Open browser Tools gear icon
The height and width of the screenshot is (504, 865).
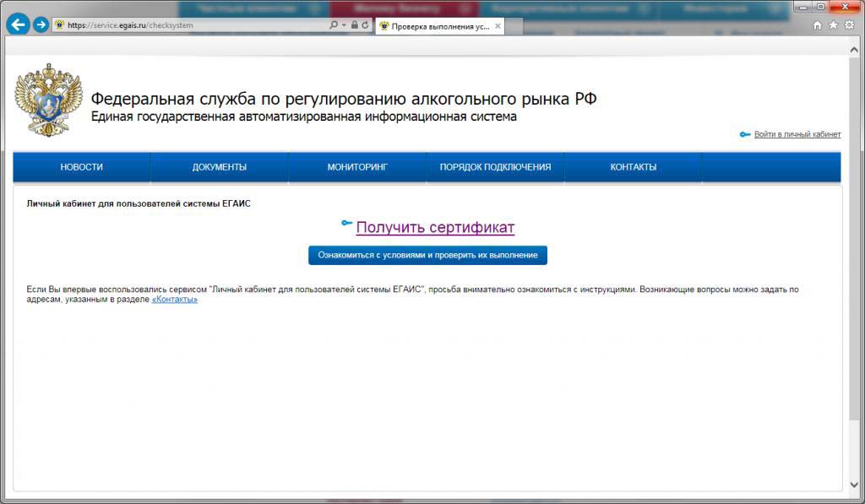tap(849, 25)
